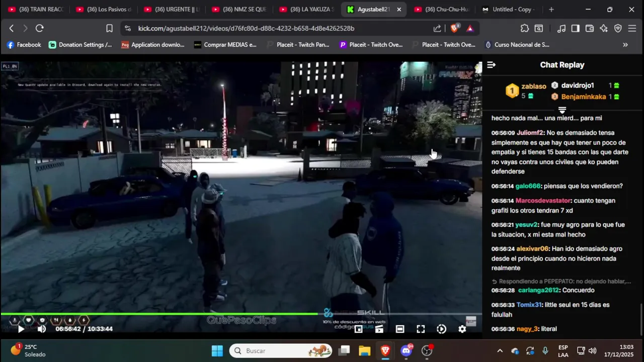
Task: Open davidrojo1 in the leaderboard
Action: click(x=578, y=85)
